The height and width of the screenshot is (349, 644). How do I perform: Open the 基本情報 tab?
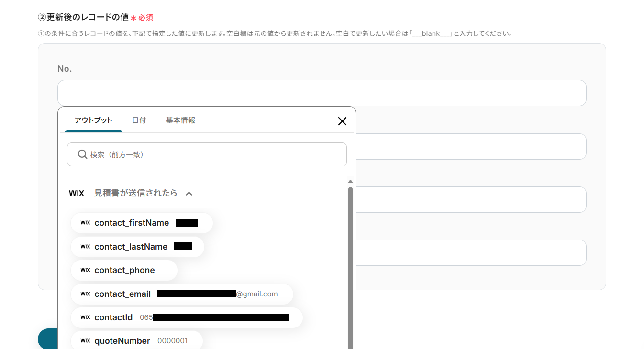click(x=180, y=120)
